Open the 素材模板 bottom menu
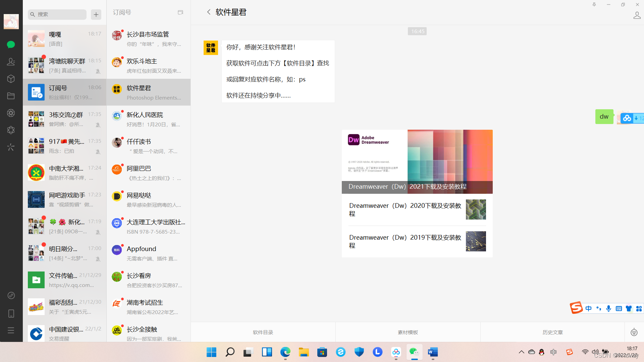 point(408,332)
